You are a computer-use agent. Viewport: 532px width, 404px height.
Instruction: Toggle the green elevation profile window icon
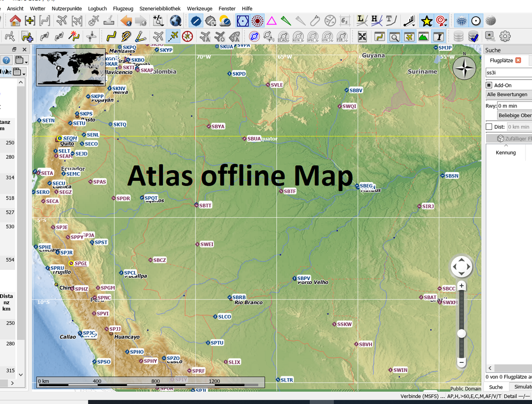point(424,37)
